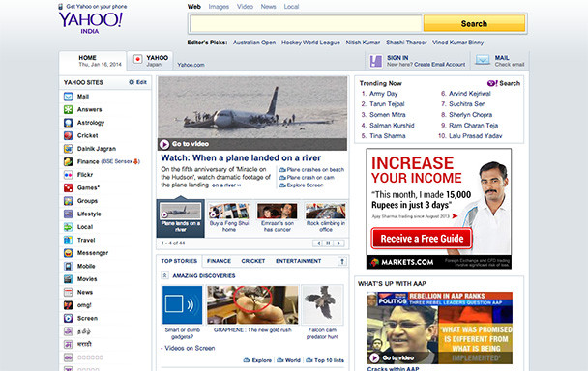
Task: Click the gear icon beside Edit
Action: tap(132, 82)
